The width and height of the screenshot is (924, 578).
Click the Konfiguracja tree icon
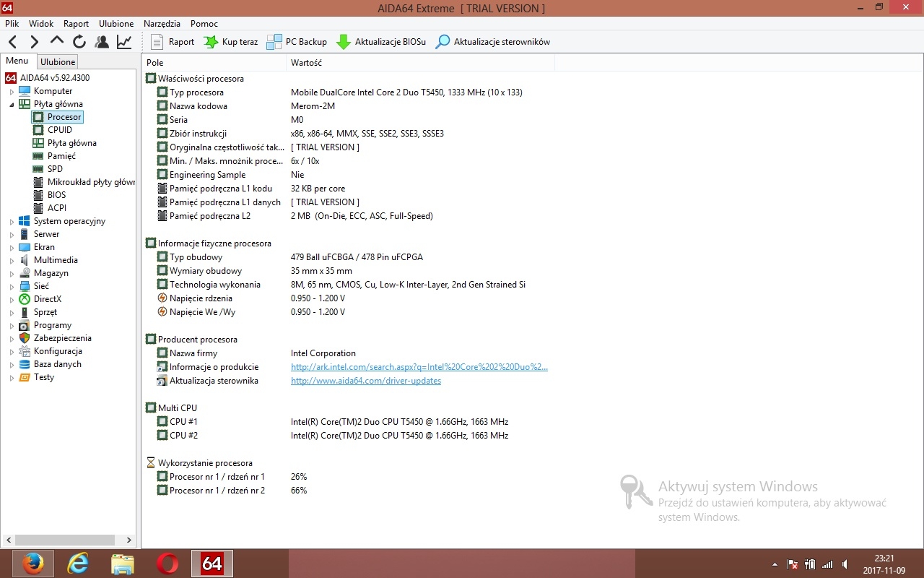tap(25, 351)
